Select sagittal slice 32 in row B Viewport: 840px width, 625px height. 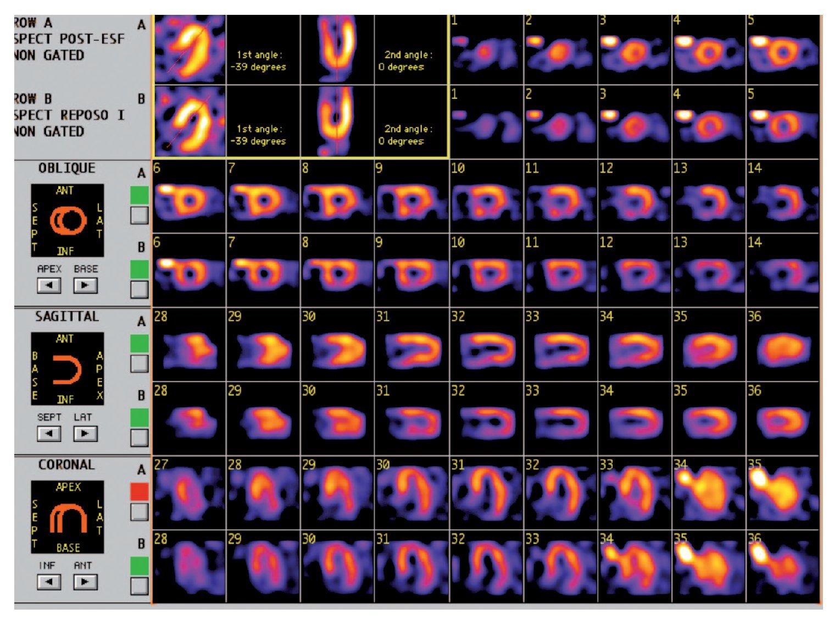pyautogui.click(x=486, y=419)
